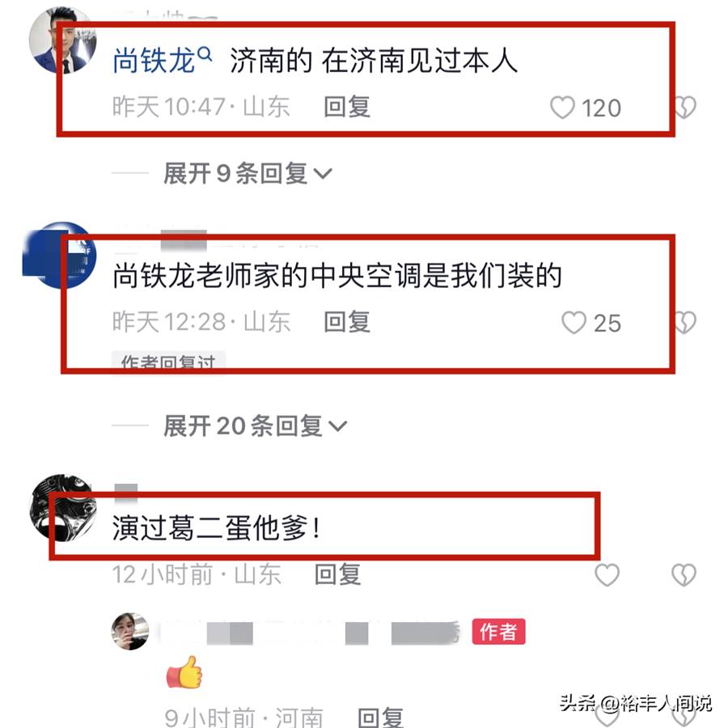The width and height of the screenshot is (728, 728).
Task: Tap the thumbs-up emoji reply
Action: click(x=184, y=672)
